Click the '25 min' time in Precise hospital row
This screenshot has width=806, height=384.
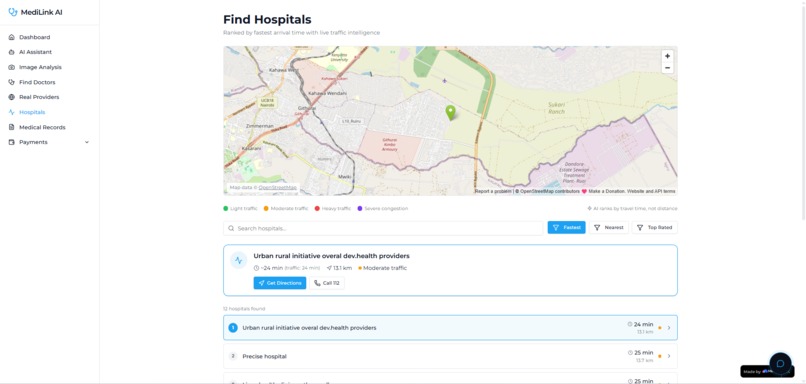pos(643,353)
